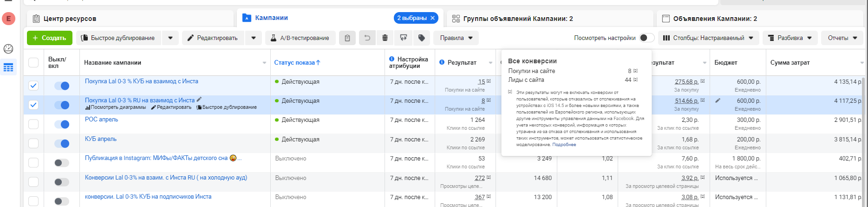Click the export/share icon next to trash
The width and height of the screenshot is (868, 207).
(404, 38)
